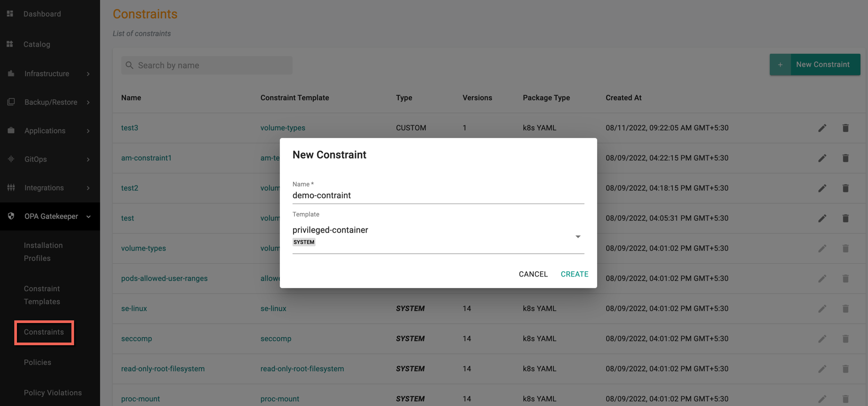Click the Backup/Restore sidebar icon
868x406 pixels.
click(x=11, y=102)
